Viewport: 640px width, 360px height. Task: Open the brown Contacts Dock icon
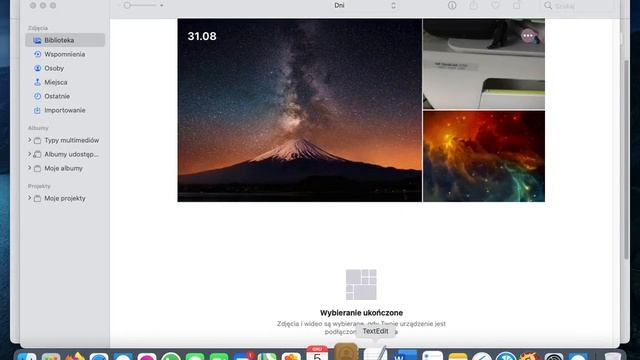pos(346,352)
